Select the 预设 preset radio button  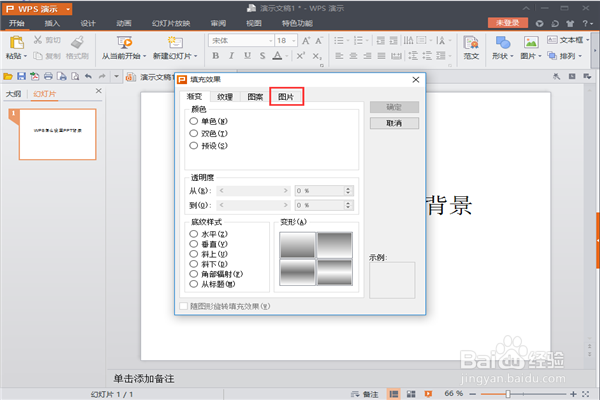194,145
